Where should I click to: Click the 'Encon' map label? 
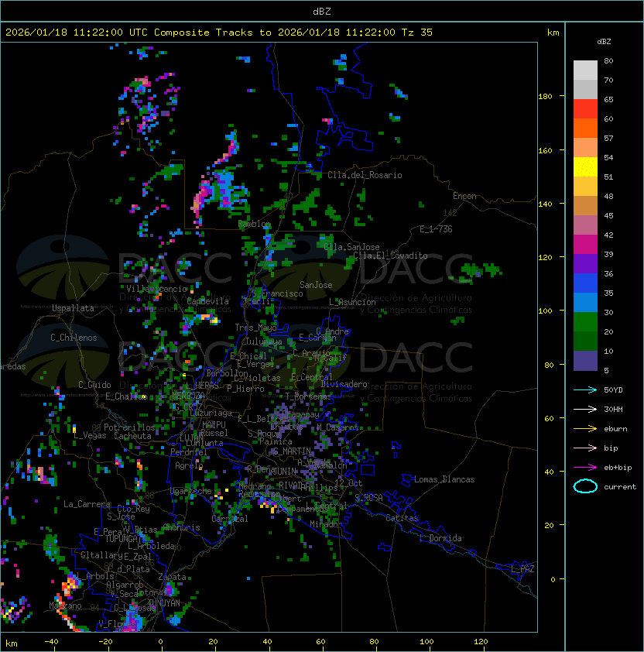[x=464, y=196]
